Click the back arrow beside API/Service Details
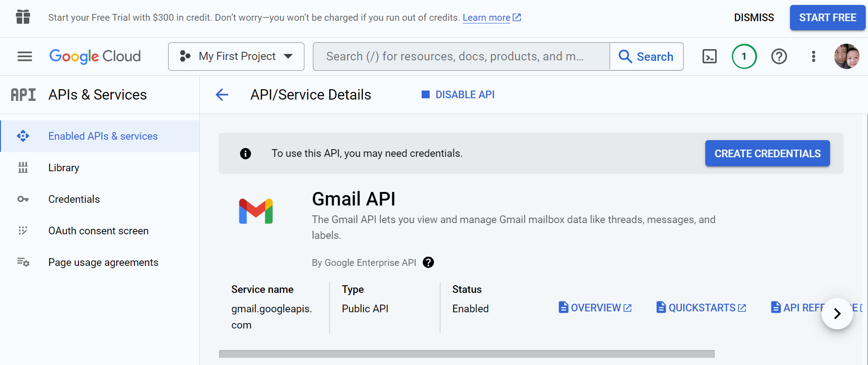 222,95
